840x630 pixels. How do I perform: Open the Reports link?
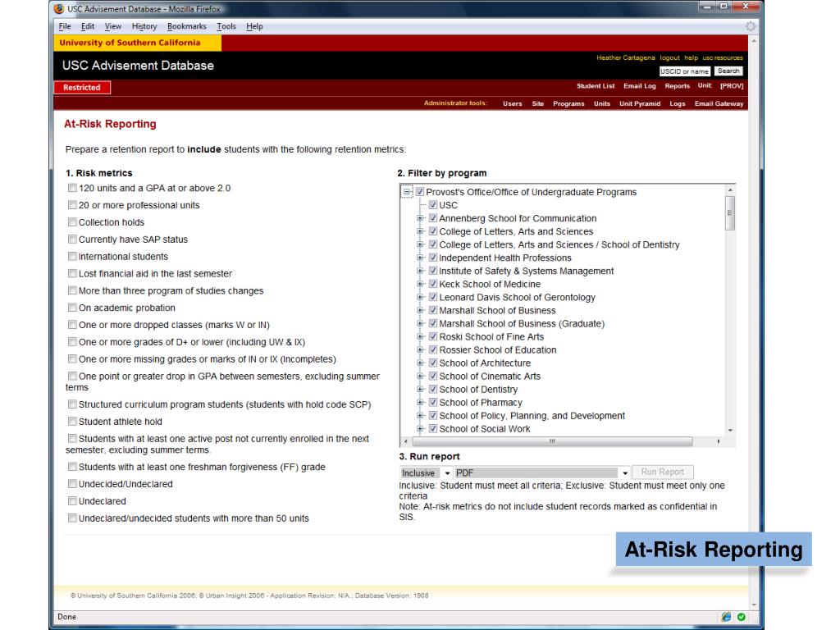677,85
